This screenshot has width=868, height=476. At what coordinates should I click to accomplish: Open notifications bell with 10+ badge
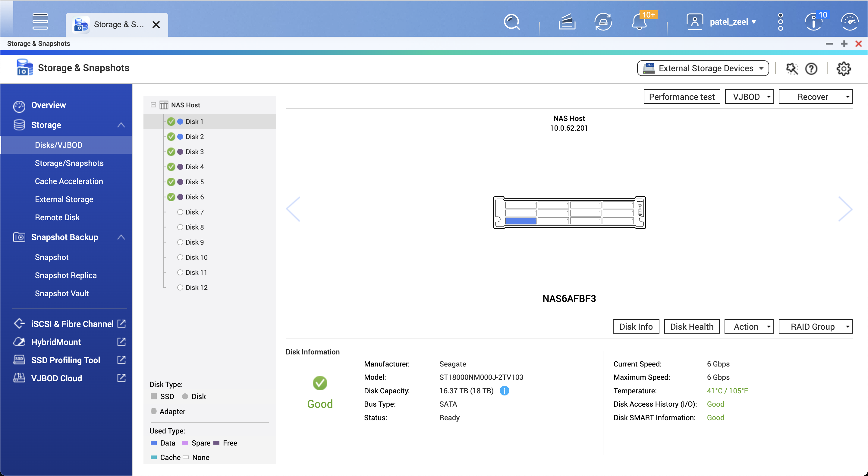(639, 22)
